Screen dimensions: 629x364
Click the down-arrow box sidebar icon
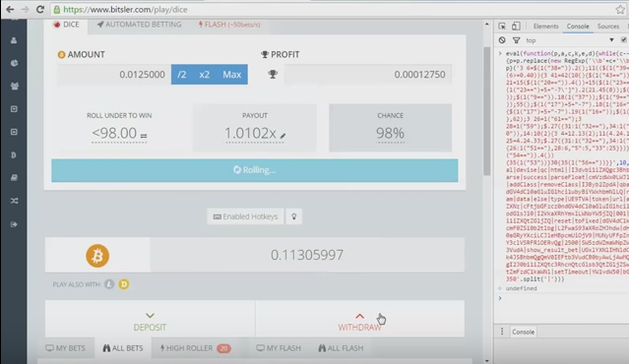point(14,108)
